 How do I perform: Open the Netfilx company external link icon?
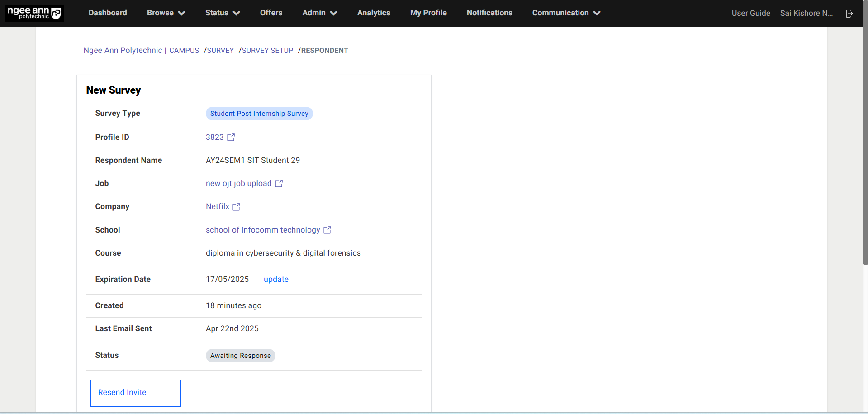pos(236,207)
